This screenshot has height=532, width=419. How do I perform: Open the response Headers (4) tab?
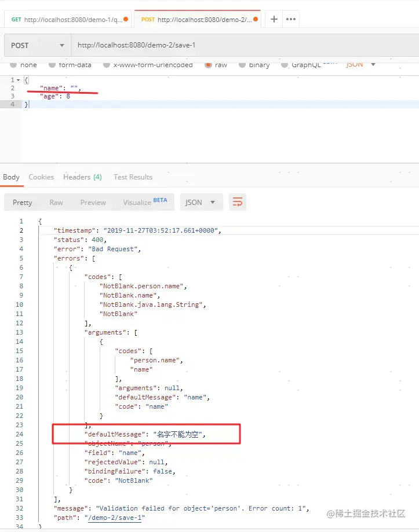coord(82,177)
